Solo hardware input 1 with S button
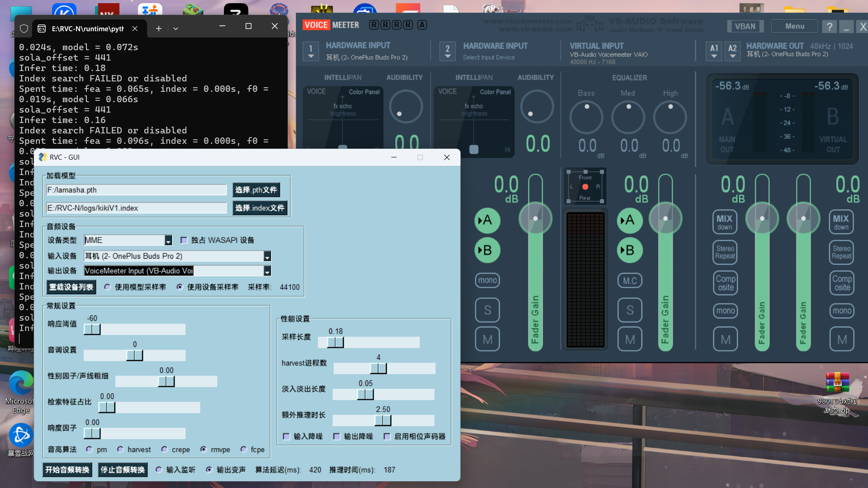The image size is (868, 488). click(487, 310)
